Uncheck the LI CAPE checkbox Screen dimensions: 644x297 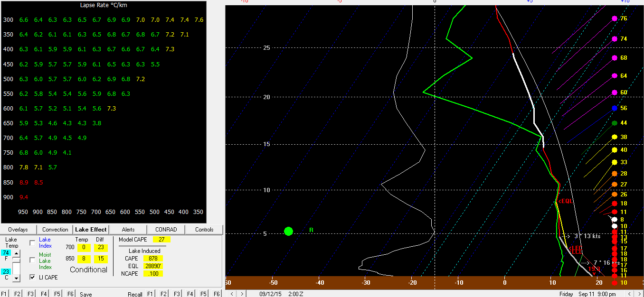tap(32, 277)
